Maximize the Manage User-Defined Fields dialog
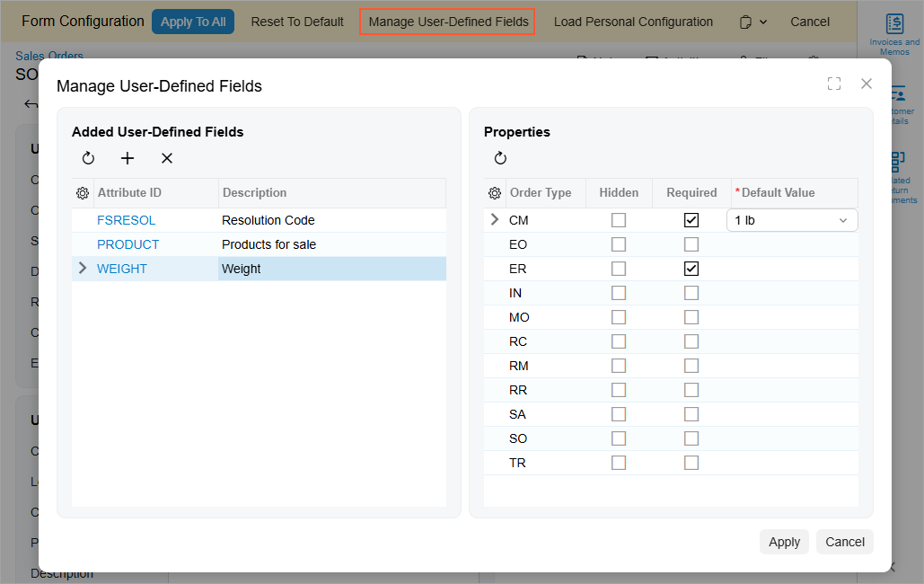924x584 pixels. [x=834, y=84]
